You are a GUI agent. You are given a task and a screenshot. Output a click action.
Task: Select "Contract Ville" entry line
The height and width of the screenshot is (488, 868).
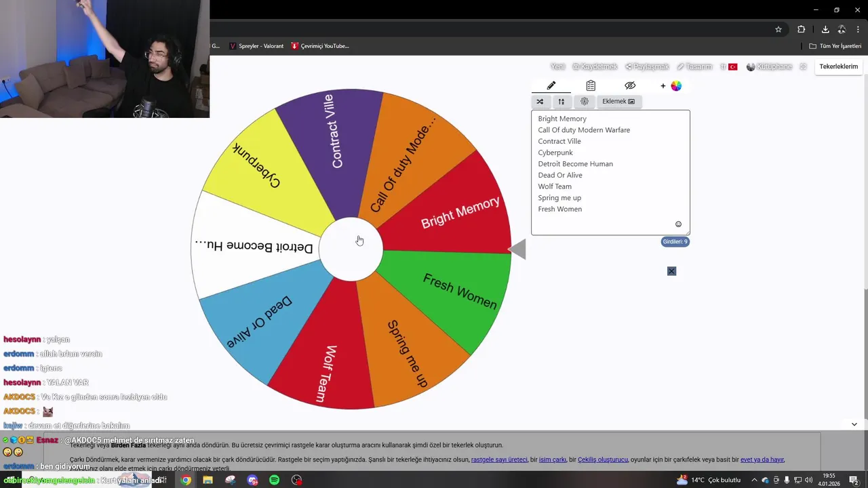tap(559, 142)
